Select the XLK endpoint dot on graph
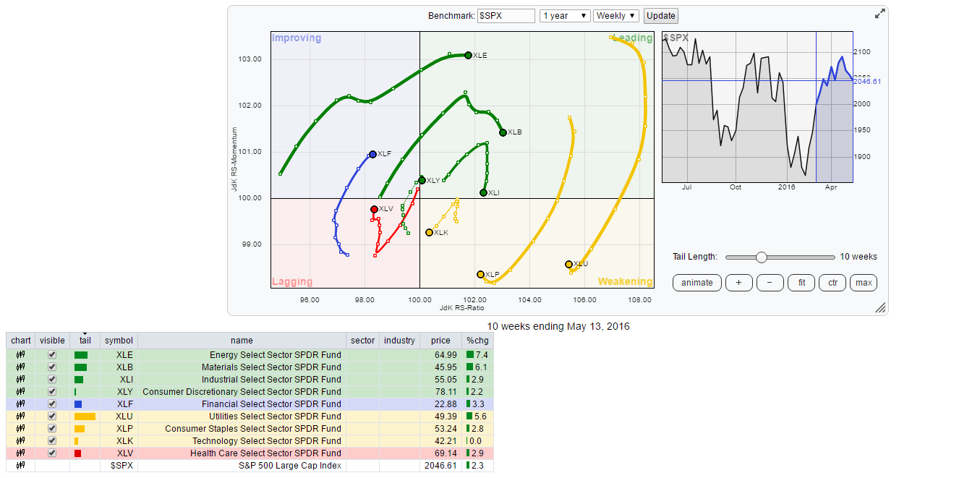This screenshot has width=980, height=478. coord(429,232)
